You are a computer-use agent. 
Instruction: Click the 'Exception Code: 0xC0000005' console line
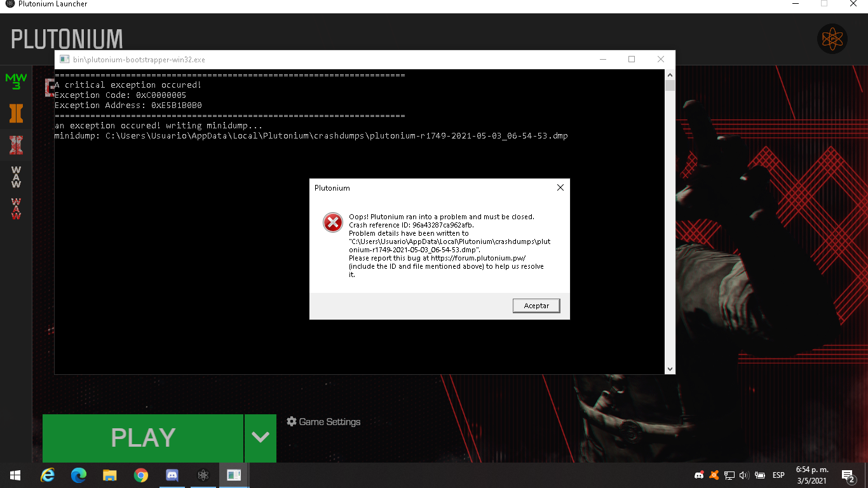[x=121, y=95]
